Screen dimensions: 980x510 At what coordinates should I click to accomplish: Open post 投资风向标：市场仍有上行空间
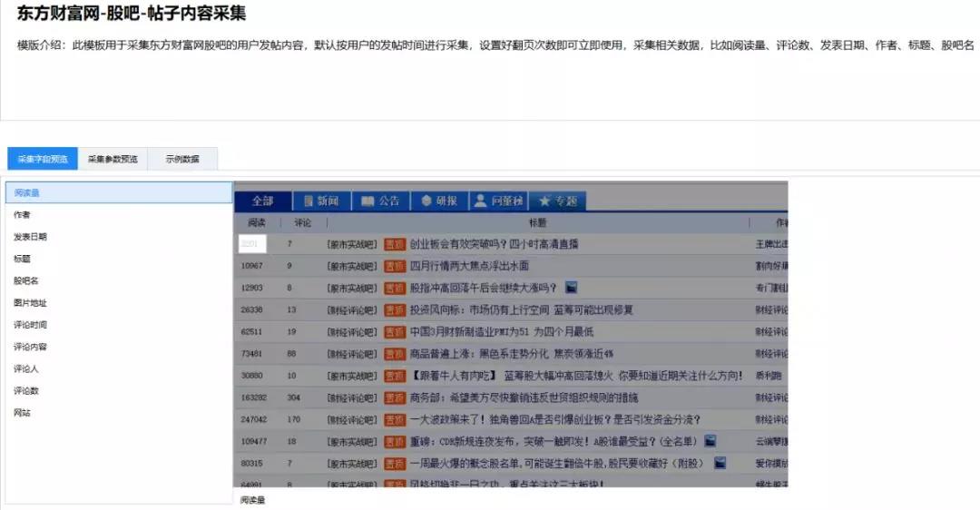[521, 310]
